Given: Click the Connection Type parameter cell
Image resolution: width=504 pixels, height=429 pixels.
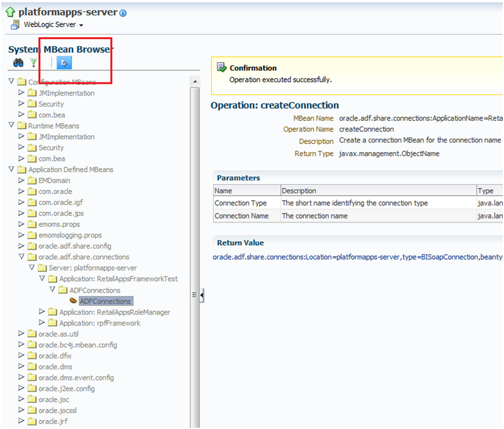Looking at the screenshot, I should coord(247,203).
